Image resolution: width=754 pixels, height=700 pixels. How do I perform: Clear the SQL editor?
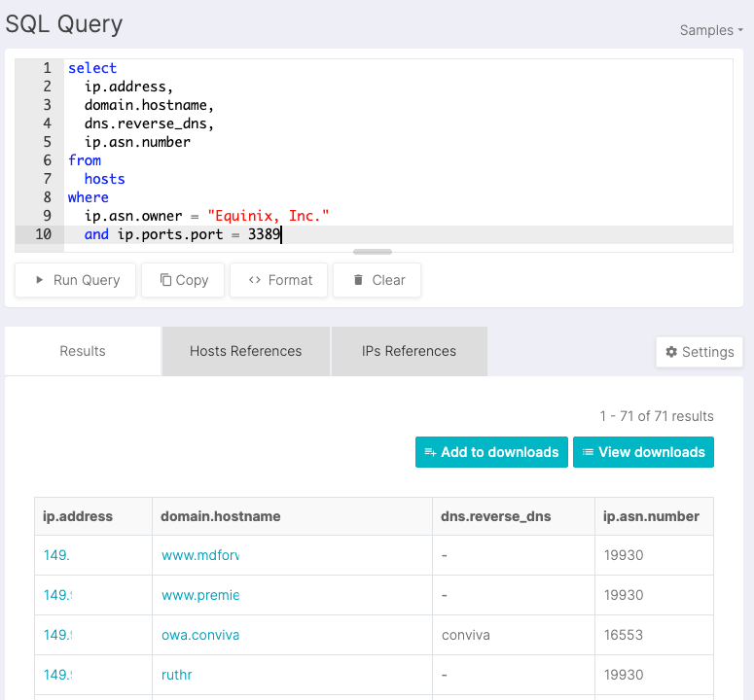point(377,280)
